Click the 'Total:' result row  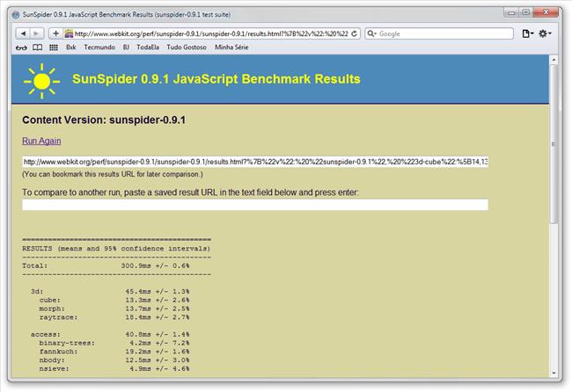pyautogui.click(x=106, y=266)
